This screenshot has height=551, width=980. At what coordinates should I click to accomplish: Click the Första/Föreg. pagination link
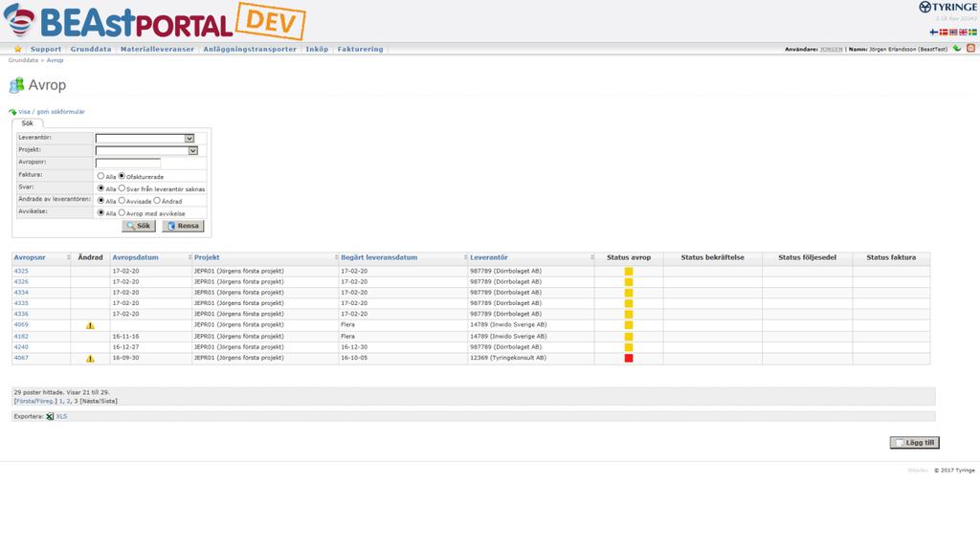point(35,401)
